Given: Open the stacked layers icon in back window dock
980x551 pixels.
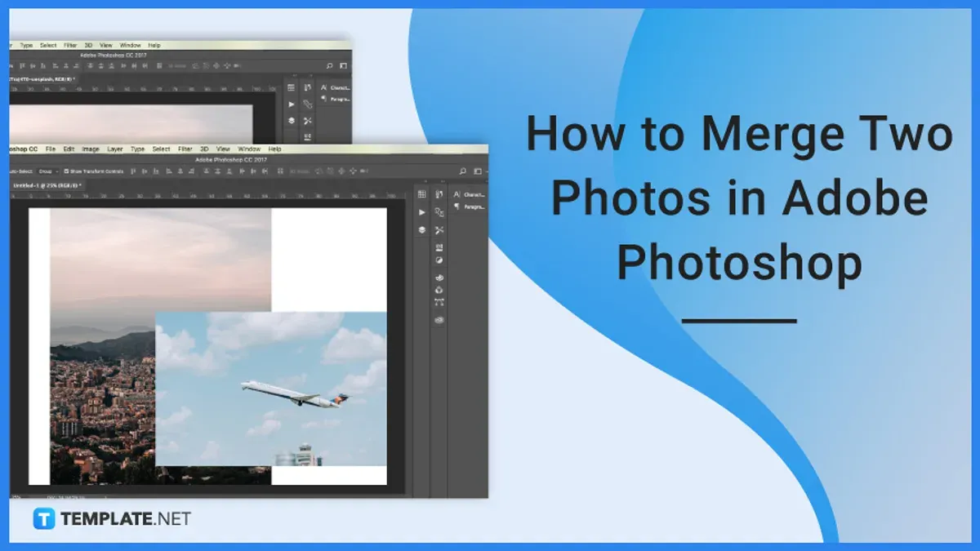Looking at the screenshot, I should pyautogui.click(x=291, y=120).
